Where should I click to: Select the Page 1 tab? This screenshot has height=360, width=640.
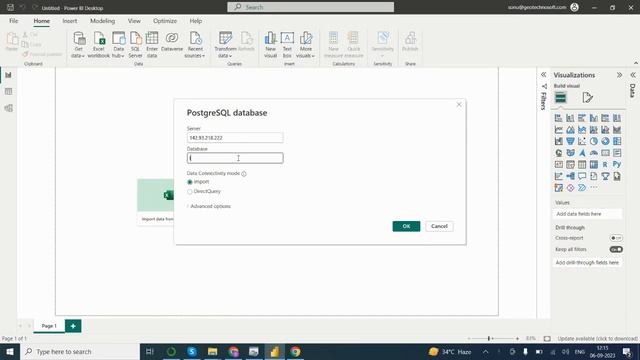(x=49, y=326)
